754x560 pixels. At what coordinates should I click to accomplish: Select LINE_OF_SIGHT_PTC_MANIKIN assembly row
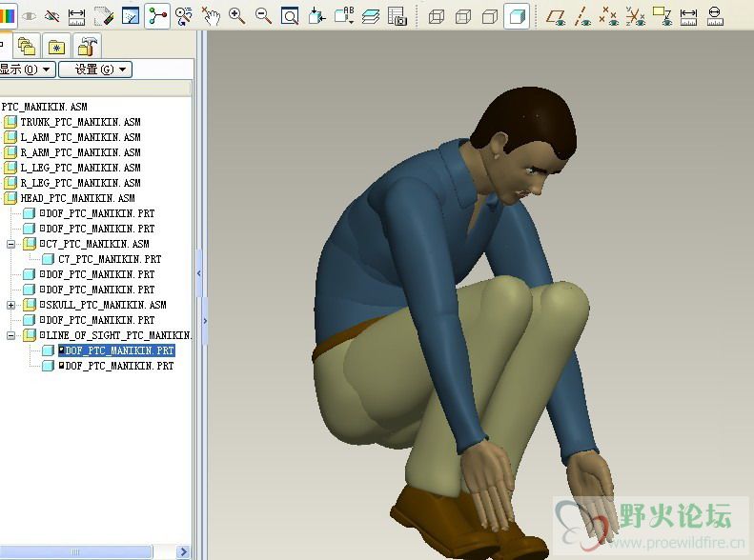point(118,335)
